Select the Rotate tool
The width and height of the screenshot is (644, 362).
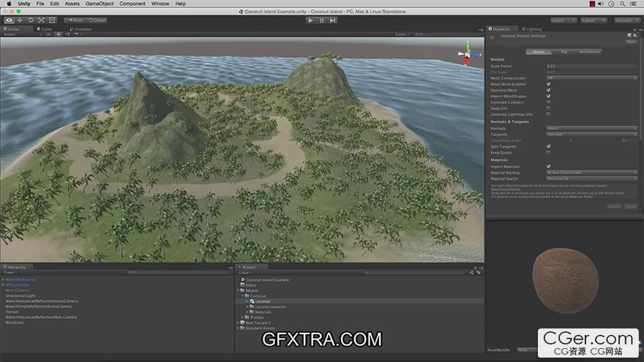pos(30,20)
